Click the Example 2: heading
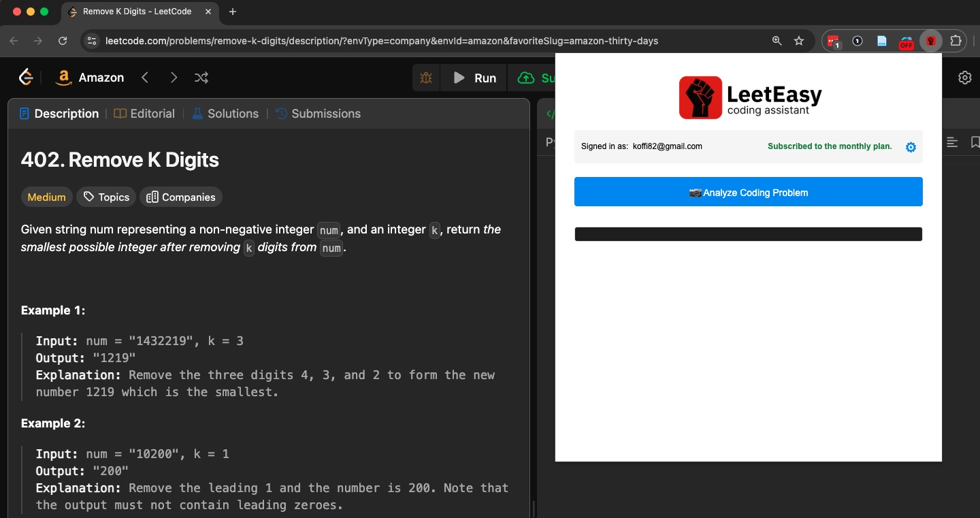The image size is (980, 518). point(53,423)
